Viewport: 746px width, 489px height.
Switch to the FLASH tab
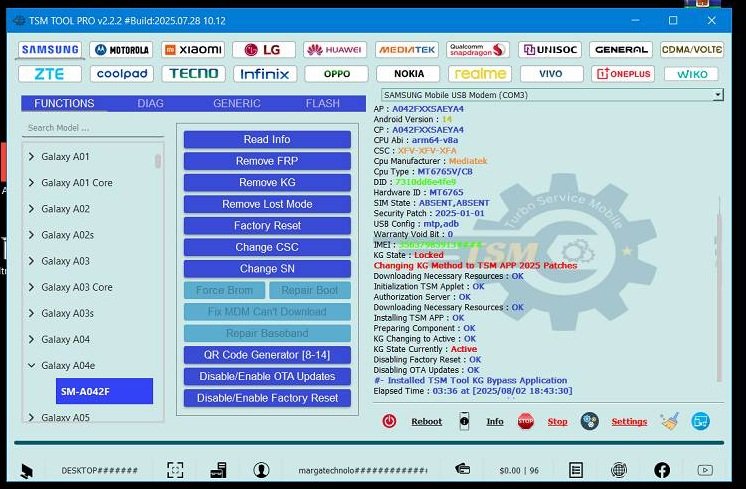323,103
